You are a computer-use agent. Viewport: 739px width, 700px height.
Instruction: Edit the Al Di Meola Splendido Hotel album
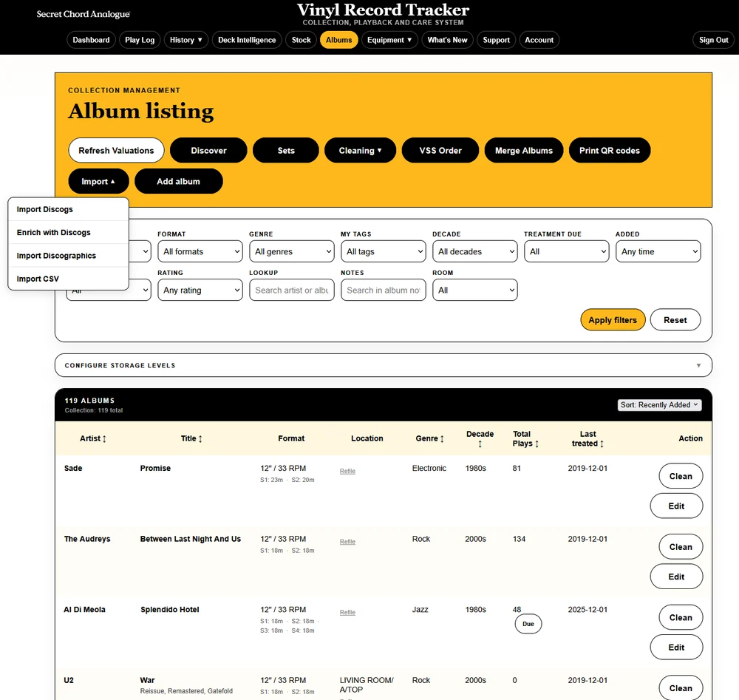676,648
